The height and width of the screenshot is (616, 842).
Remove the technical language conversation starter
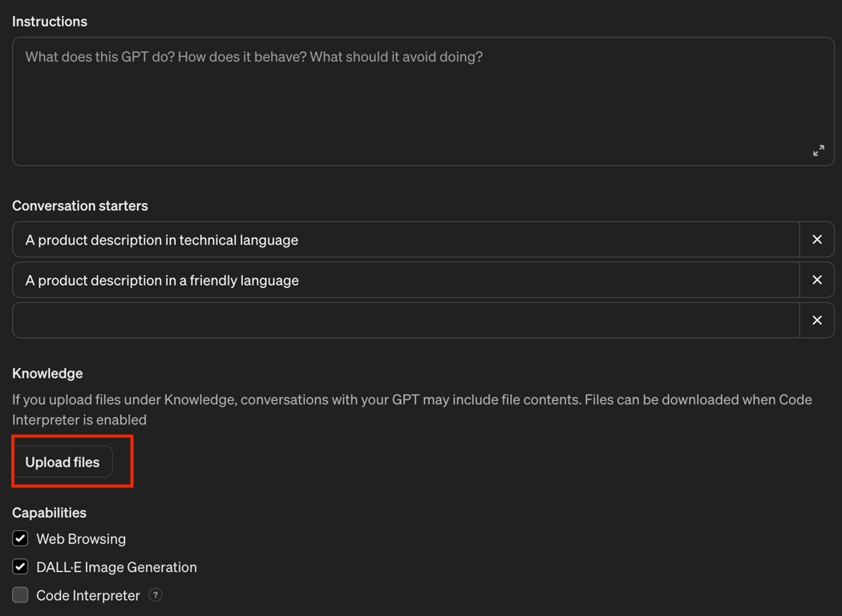(816, 240)
